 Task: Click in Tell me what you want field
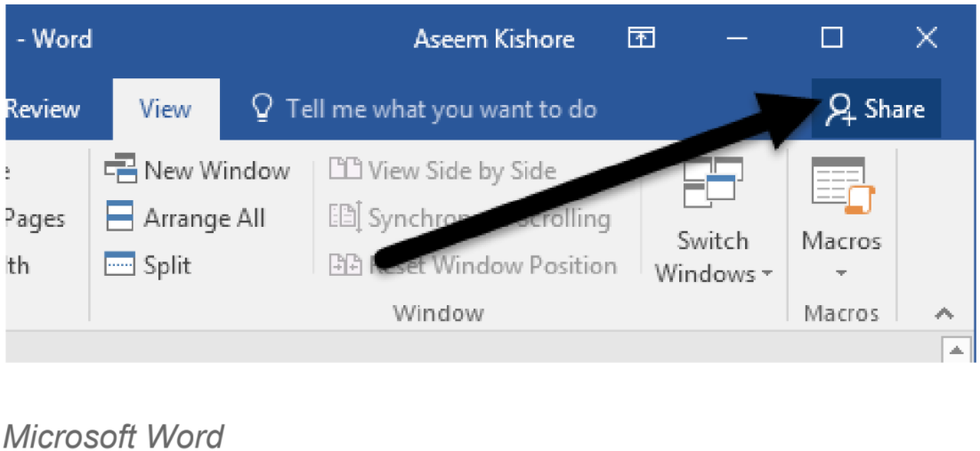tap(441, 109)
